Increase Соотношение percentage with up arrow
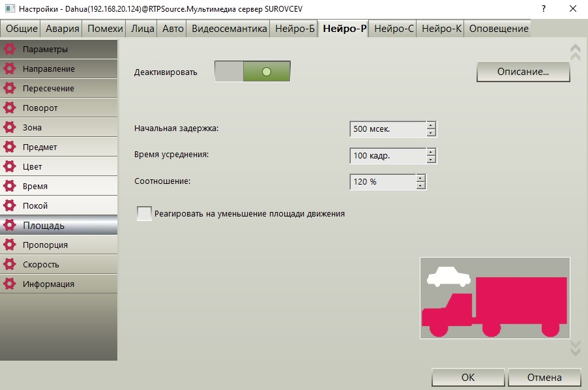 (420, 178)
